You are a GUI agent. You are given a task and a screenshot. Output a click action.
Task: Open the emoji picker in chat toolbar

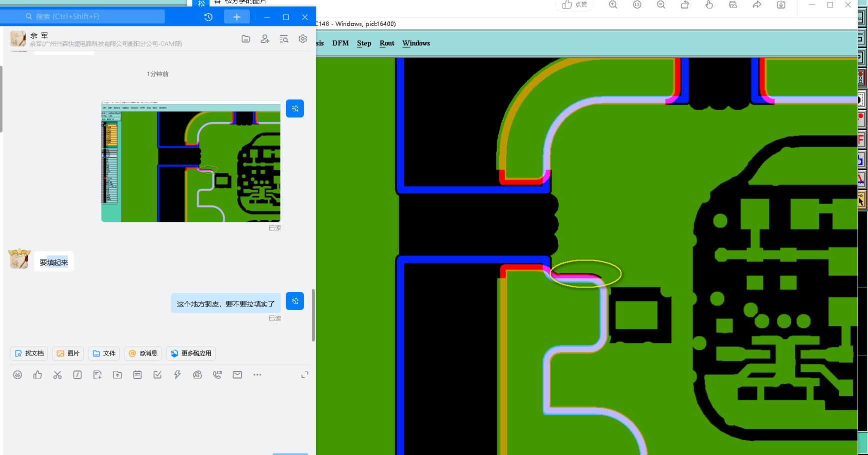(x=17, y=375)
